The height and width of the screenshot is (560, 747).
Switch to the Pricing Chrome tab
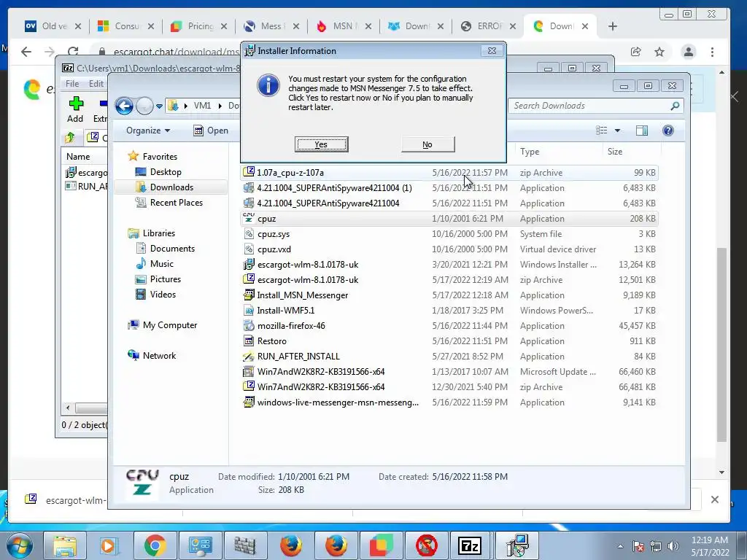pos(198,26)
